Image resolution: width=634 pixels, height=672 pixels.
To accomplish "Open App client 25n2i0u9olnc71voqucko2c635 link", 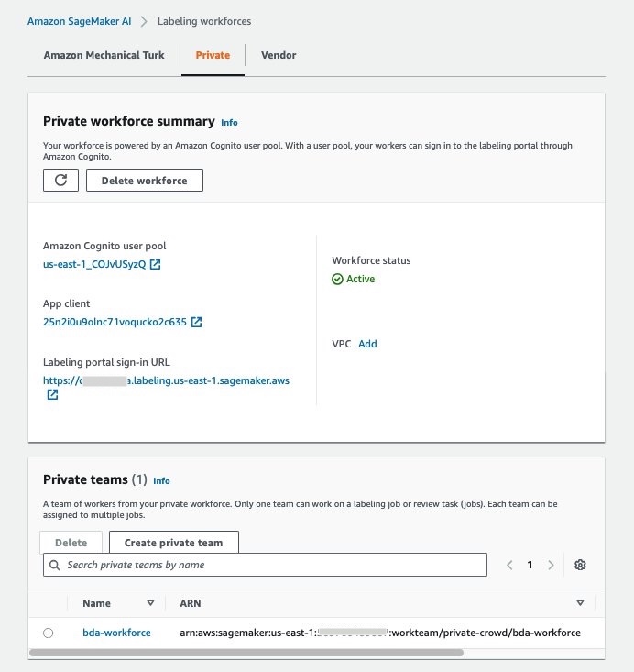I will coord(115,322).
